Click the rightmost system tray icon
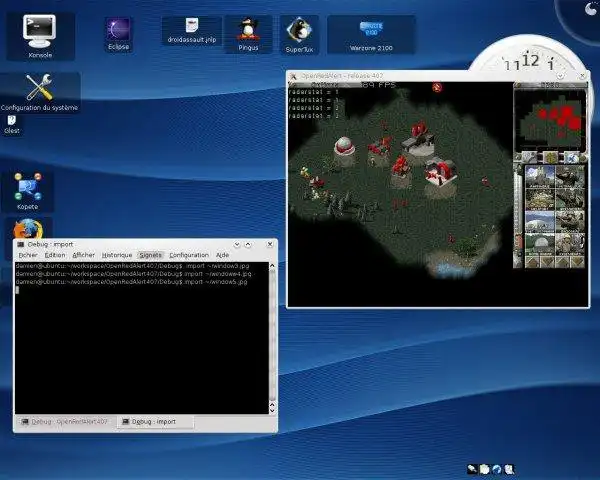600x480 pixels. coord(509,469)
